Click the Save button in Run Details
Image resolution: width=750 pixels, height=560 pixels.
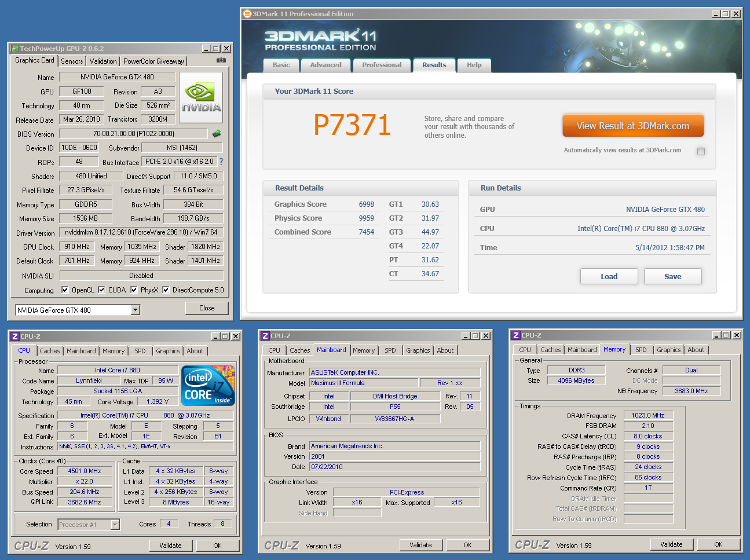pyautogui.click(x=673, y=276)
